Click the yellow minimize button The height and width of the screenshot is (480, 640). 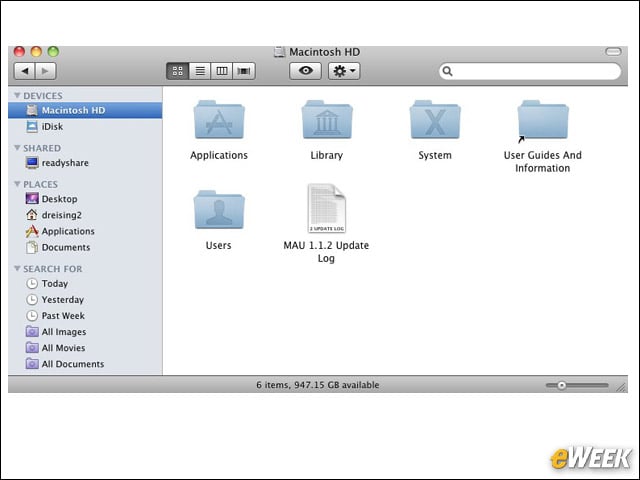(36, 51)
